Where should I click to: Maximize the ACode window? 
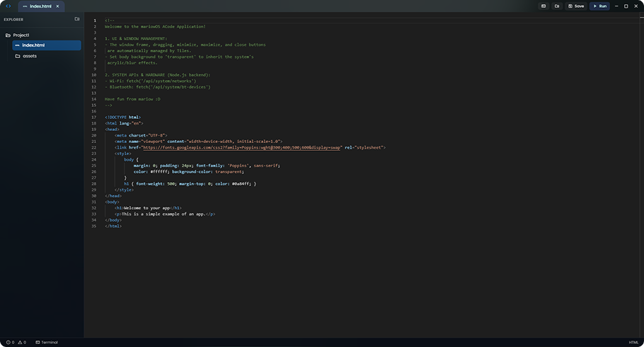626,6
